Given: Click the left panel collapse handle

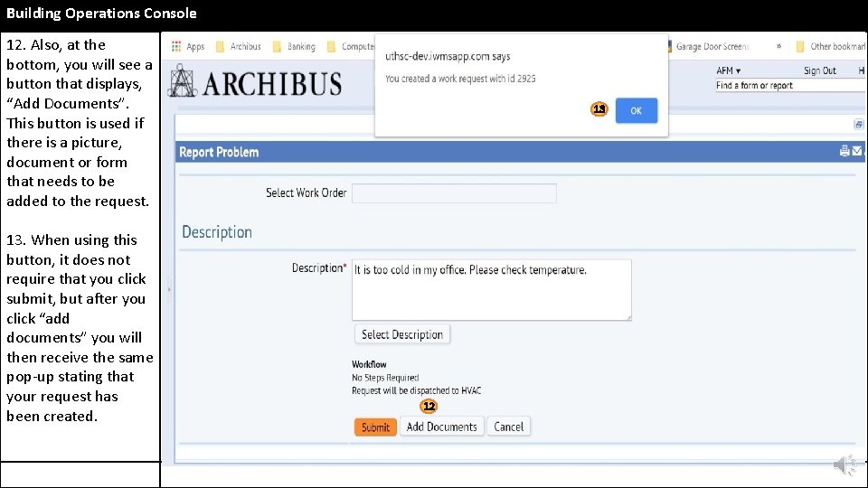Looking at the screenshot, I should point(169,289).
